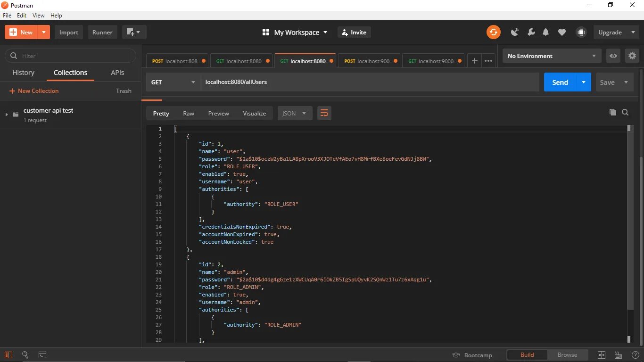The width and height of the screenshot is (644, 362).
Task: Open HTTP method GET dropdown
Action: [x=173, y=82]
